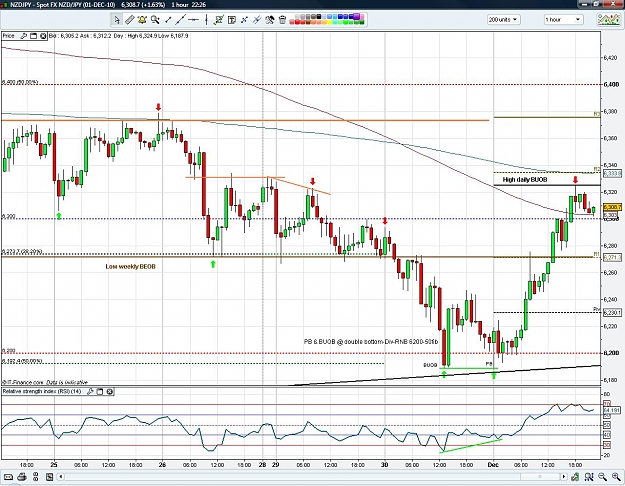Open Price panel wrench settings
This screenshot has width=625, height=486.
pos(24,36)
